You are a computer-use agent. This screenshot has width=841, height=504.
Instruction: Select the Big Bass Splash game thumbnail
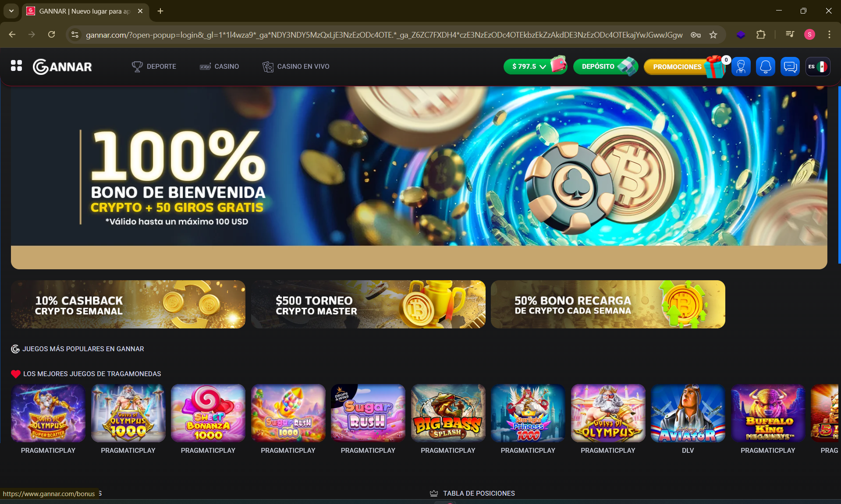coord(448,413)
